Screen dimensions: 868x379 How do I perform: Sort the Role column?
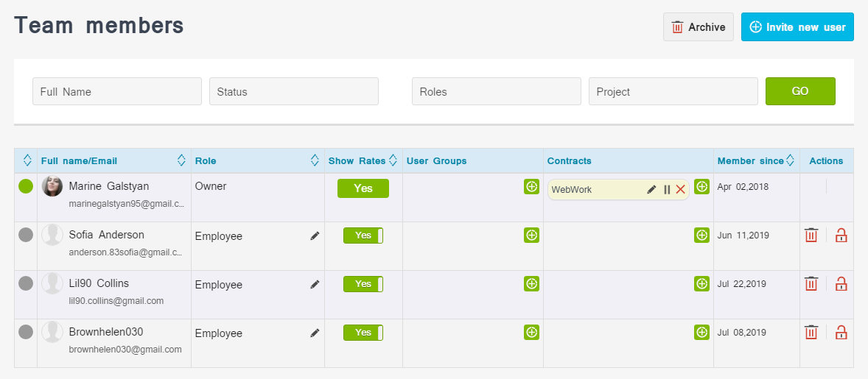[315, 160]
